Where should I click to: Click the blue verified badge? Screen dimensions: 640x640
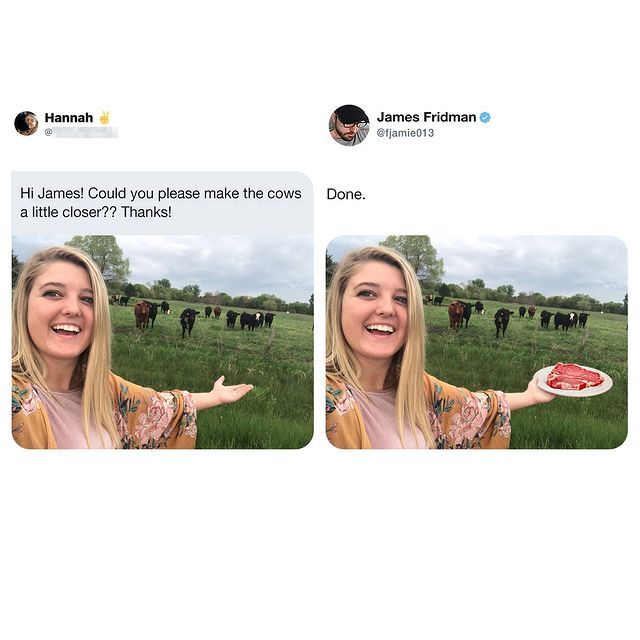click(485, 118)
